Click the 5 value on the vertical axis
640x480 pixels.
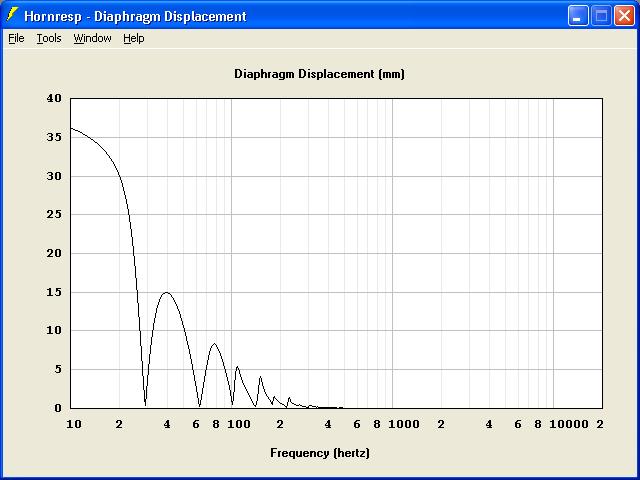pos(58,369)
